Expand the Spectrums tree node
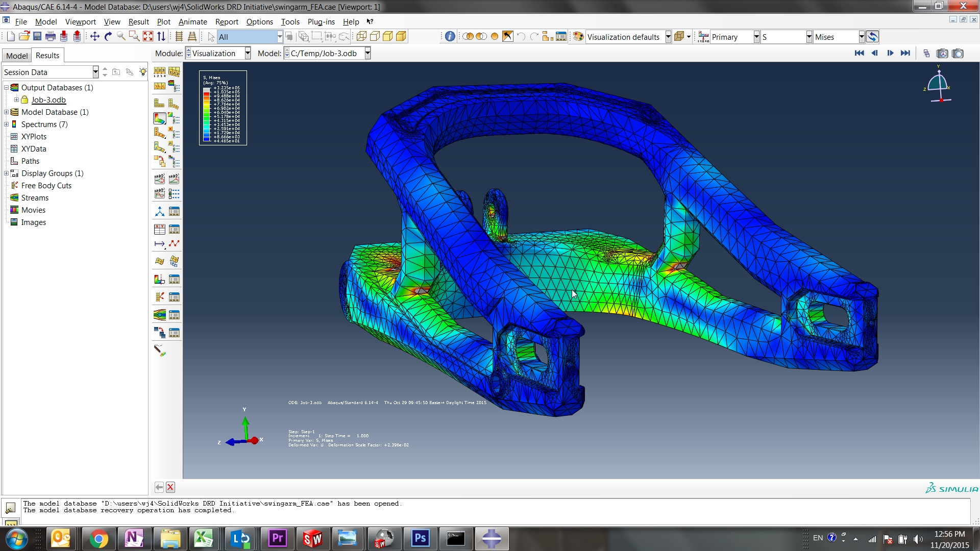The height and width of the screenshot is (551, 980). pyautogui.click(x=7, y=124)
